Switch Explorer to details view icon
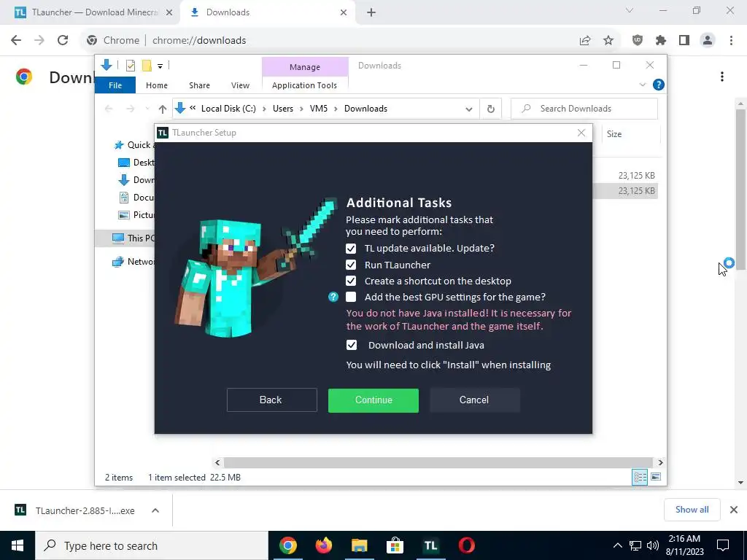Viewport: 747px width, 560px height. [640, 477]
